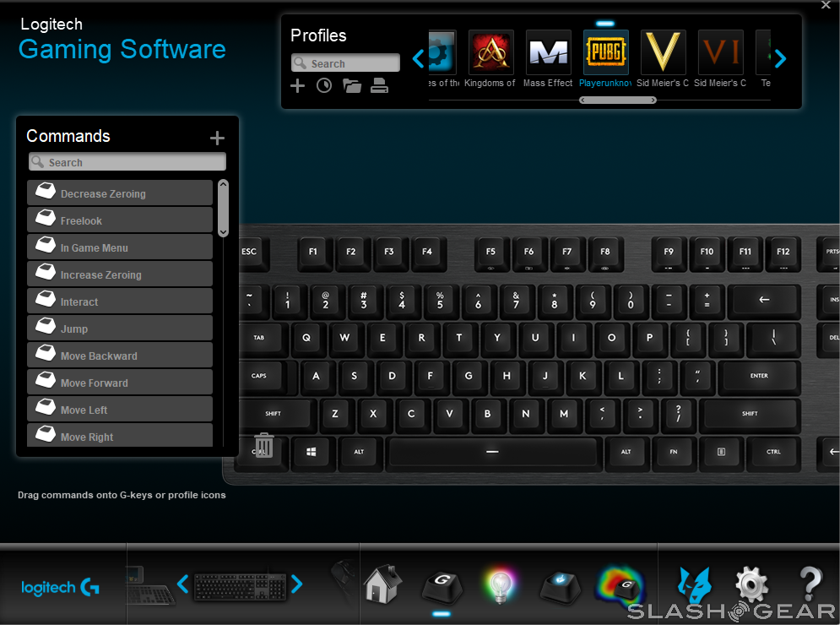Open help question mark icon
The image size is (840, 625).
(810, 583)
